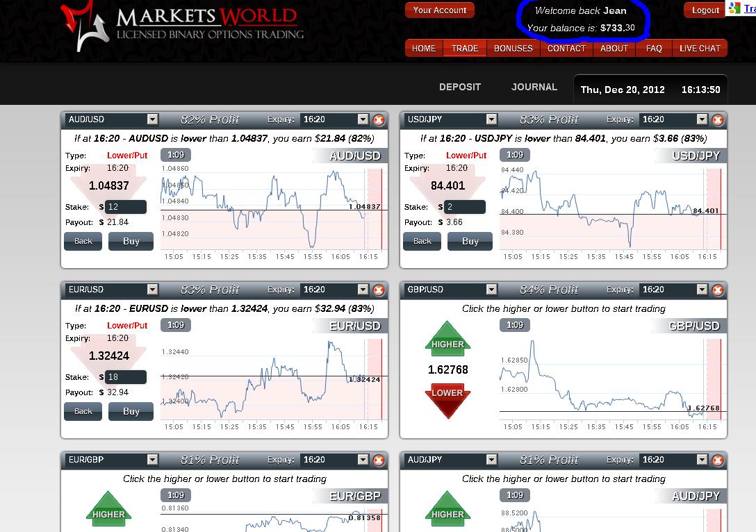
Task: Open the EUR/USD asset dropdown
Action: click(x=152, y=289)
